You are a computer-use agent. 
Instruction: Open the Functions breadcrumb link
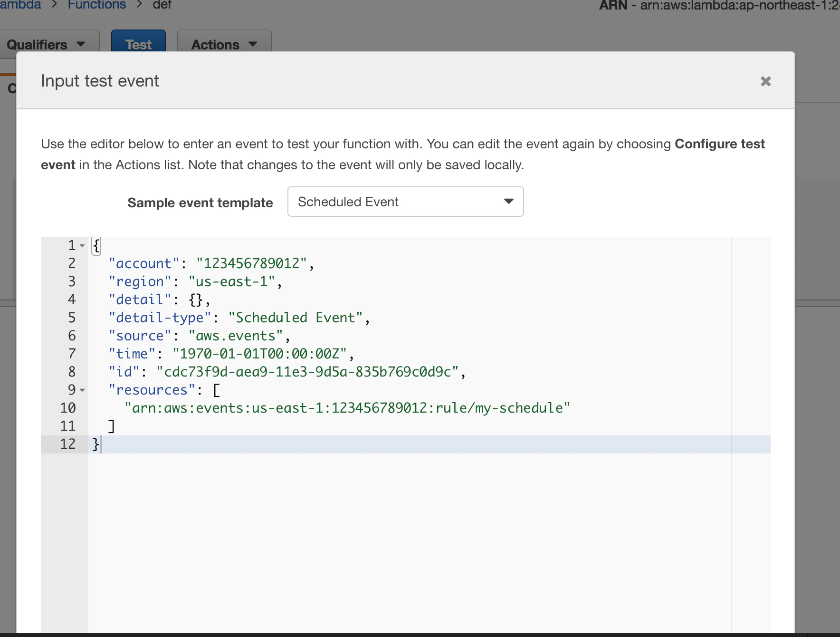96,5
